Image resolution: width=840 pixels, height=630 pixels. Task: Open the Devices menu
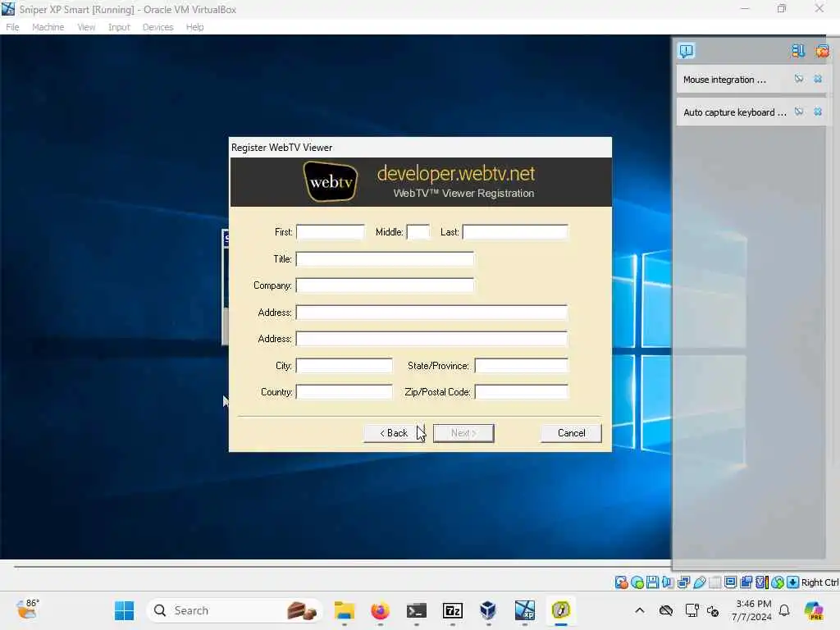[x=157, y=27]
